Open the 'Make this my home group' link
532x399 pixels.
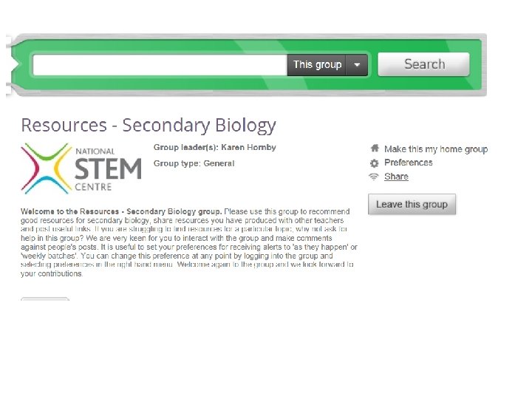pyautogui.click(x=436, y=149)
